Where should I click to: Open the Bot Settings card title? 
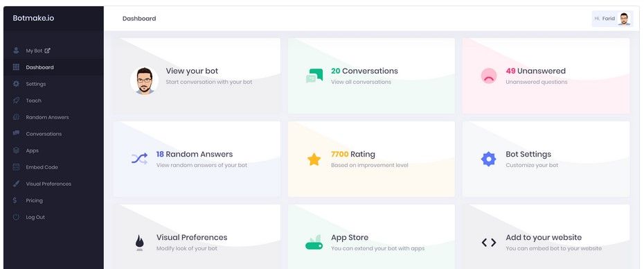coord(528,154)
